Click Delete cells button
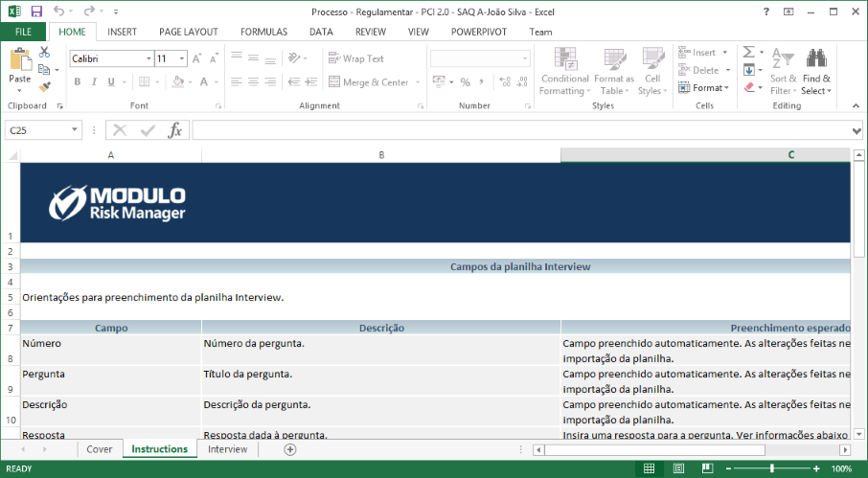The image size is (868, 478). (x=698, y=70)
